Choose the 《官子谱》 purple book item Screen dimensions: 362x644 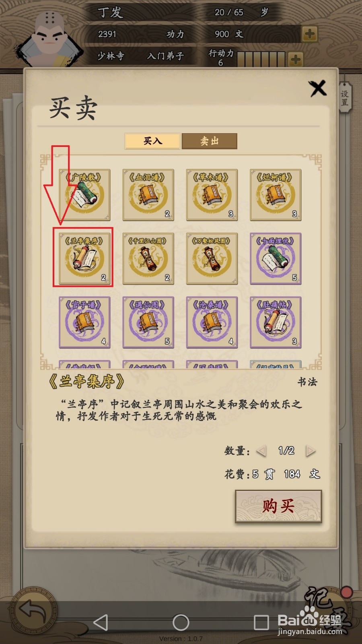coord(84,322)
